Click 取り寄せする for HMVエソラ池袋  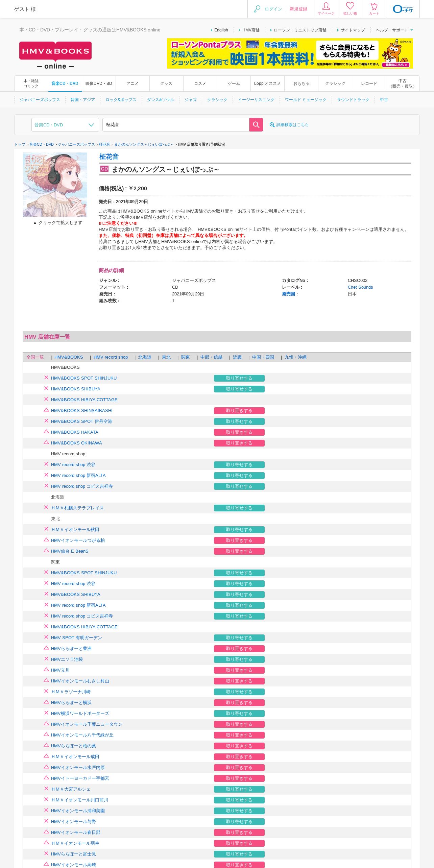(239, 659)
